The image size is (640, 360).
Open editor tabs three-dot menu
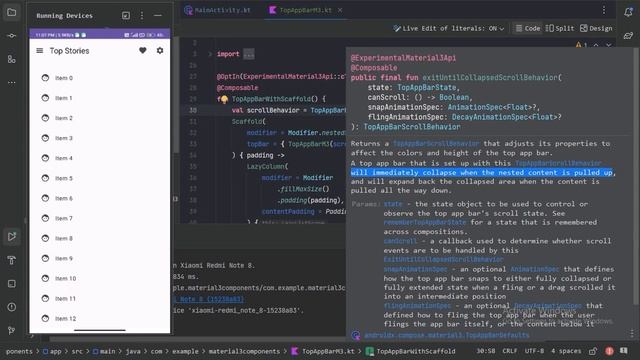(604, 10)
